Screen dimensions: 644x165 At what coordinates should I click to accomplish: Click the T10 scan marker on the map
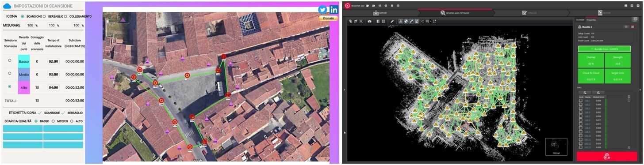point(175,122)
